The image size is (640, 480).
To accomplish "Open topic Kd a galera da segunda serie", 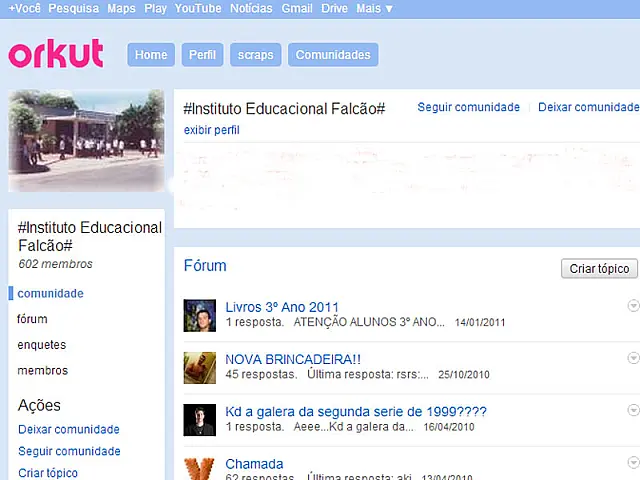I will click(x=356, y=411).
